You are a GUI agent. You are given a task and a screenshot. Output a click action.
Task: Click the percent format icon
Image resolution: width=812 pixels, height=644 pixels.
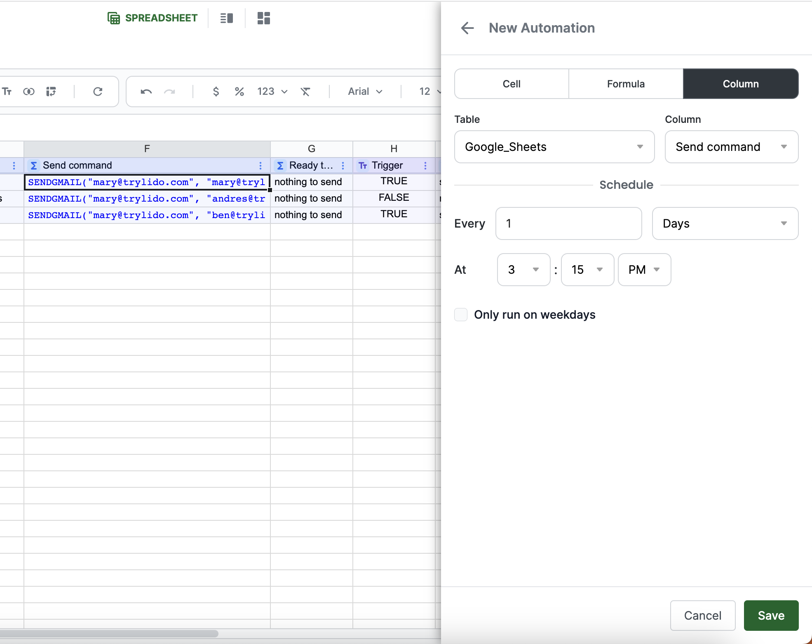coord(239,92)
